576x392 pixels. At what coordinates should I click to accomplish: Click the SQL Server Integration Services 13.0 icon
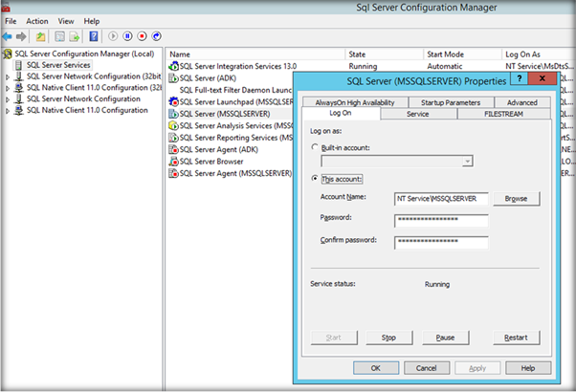pyautogui.click(x=173, y=66)
